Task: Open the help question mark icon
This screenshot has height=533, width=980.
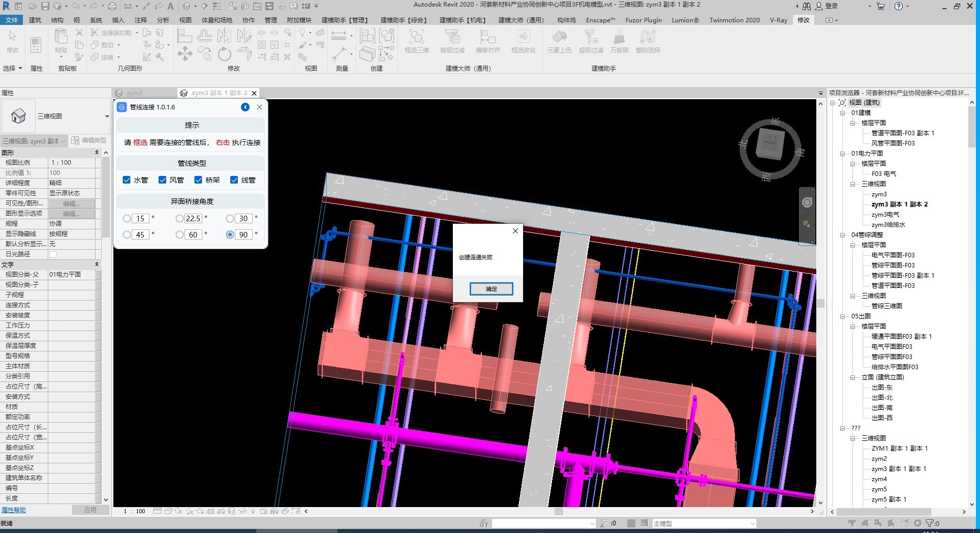Action: (x=899, y=6)
